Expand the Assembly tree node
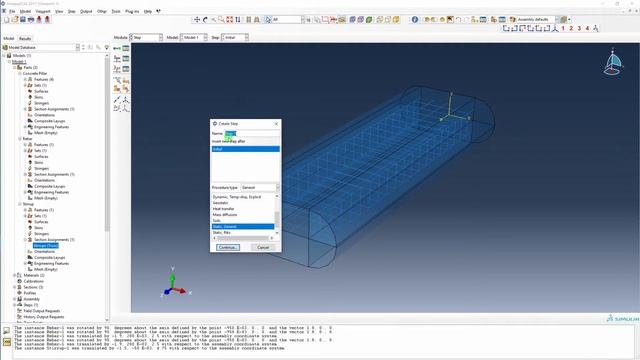The width and height of the screenshot is (640, 360). tap(14, 299)
